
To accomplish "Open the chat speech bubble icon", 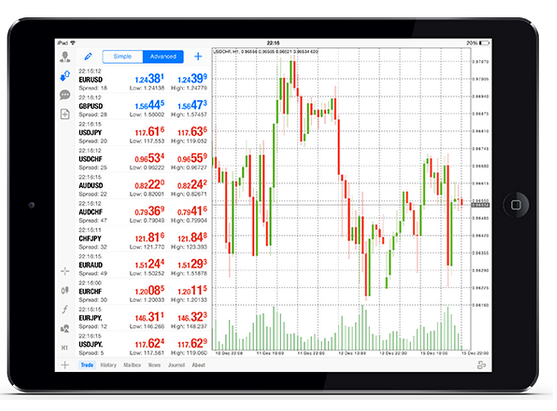I will tap(65, 95).
